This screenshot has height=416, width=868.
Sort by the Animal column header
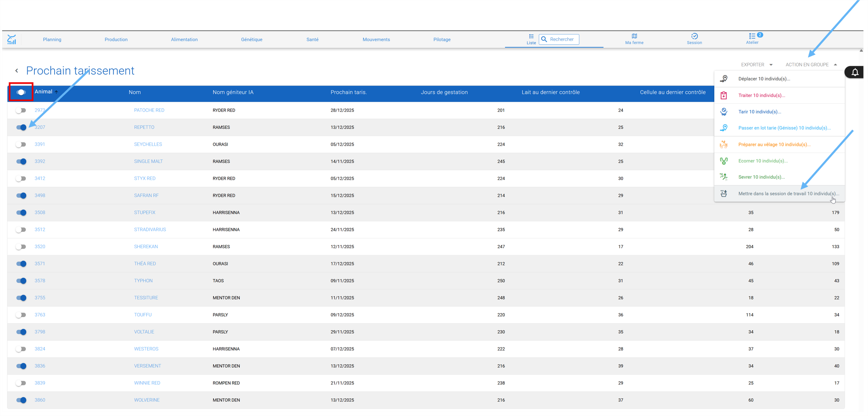pos(46,92)
